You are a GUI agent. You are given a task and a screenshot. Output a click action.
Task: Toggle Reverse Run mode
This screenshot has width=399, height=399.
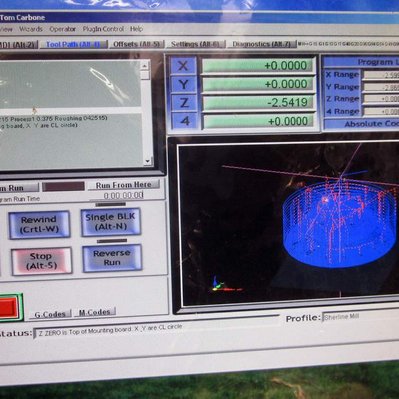point(112,258)
